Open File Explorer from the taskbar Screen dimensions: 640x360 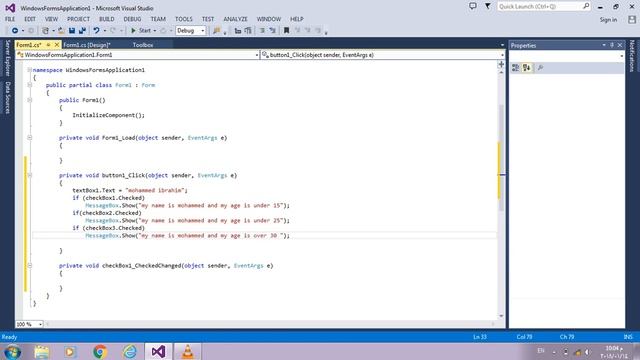point(42,351)
